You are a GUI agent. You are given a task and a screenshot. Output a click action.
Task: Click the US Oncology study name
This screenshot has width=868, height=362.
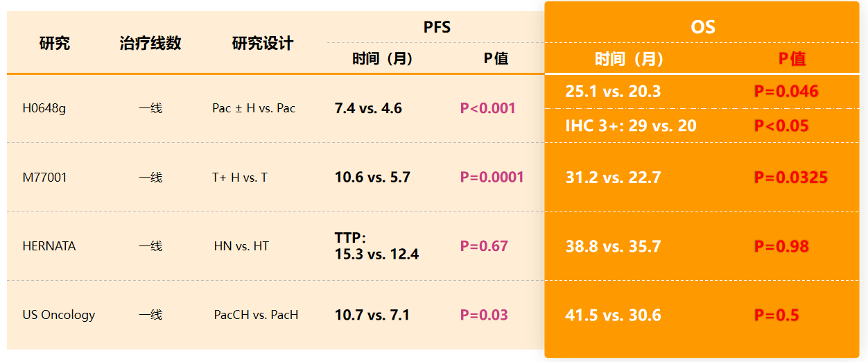click(x=59, y=315)
